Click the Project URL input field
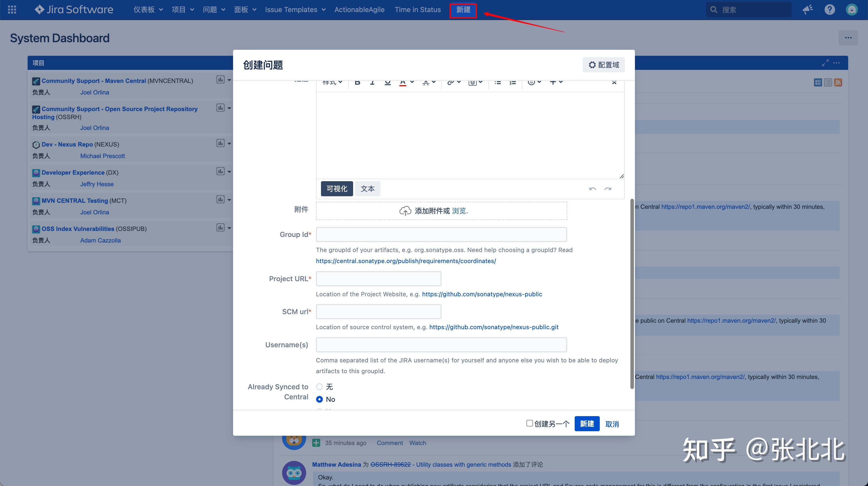 (378, 279)
